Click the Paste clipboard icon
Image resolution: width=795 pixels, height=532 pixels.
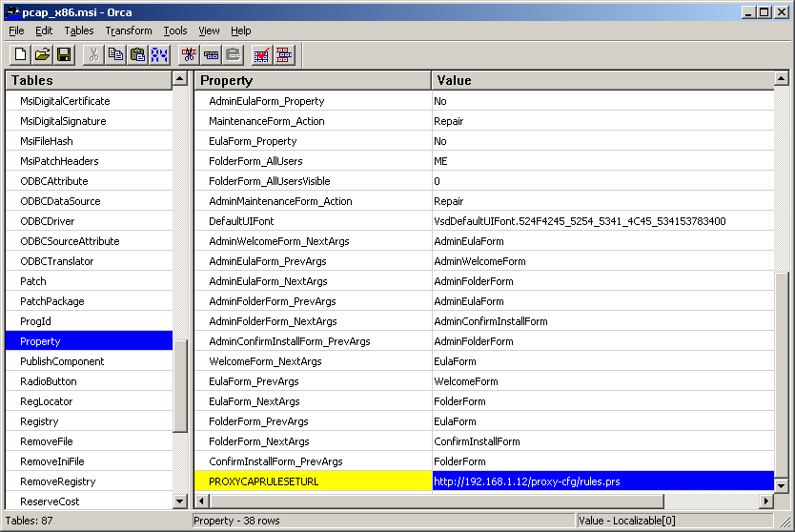click(137, 55)
